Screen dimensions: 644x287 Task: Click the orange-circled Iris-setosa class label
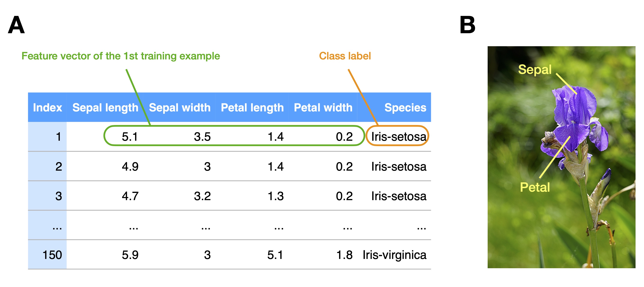coord(398,137)
